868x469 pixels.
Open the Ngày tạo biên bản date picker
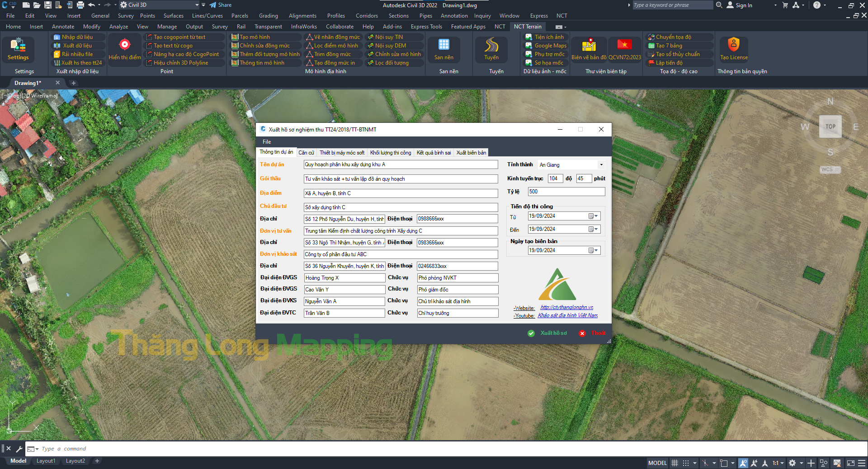click(593, 251)
